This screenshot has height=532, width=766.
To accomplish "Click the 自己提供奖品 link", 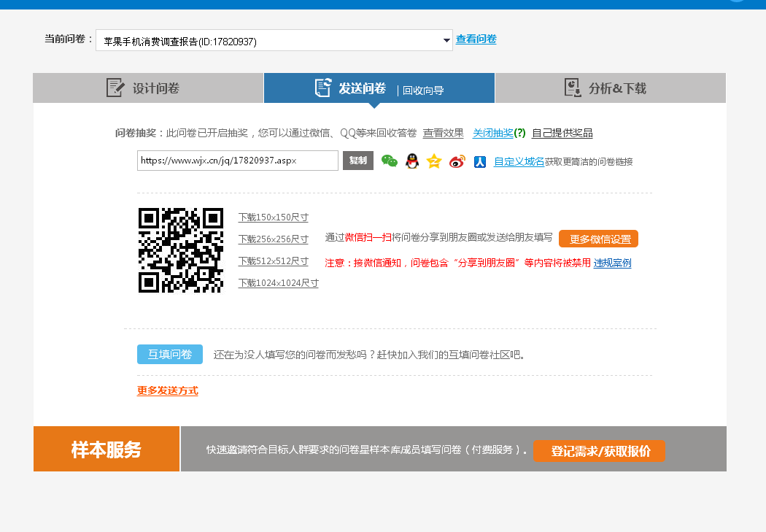I will 562,133.
